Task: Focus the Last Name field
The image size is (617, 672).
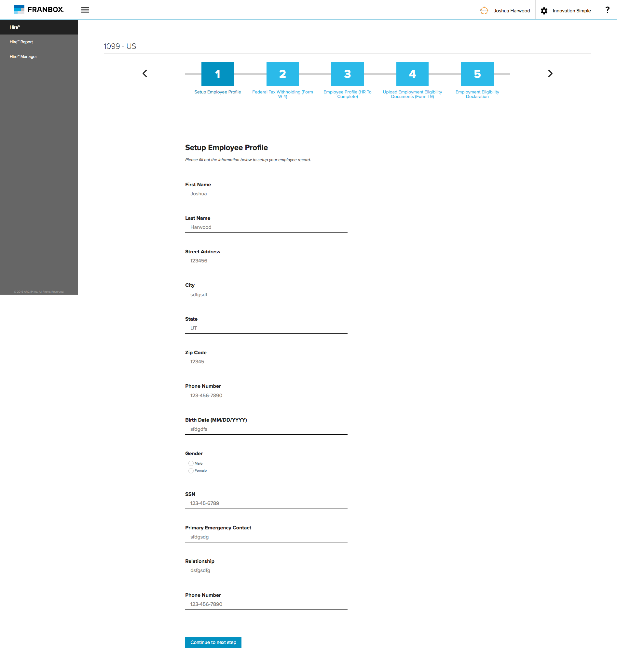Action: [x=266, y=227]
